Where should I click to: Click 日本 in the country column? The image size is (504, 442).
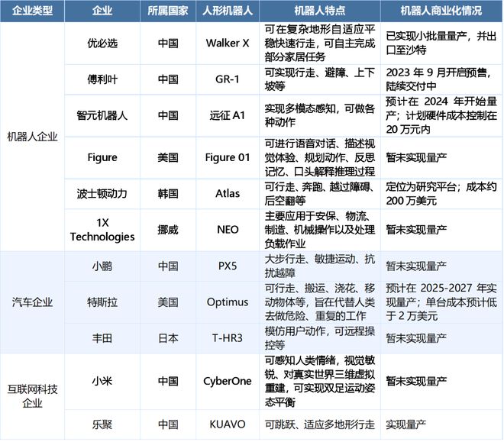168,338
